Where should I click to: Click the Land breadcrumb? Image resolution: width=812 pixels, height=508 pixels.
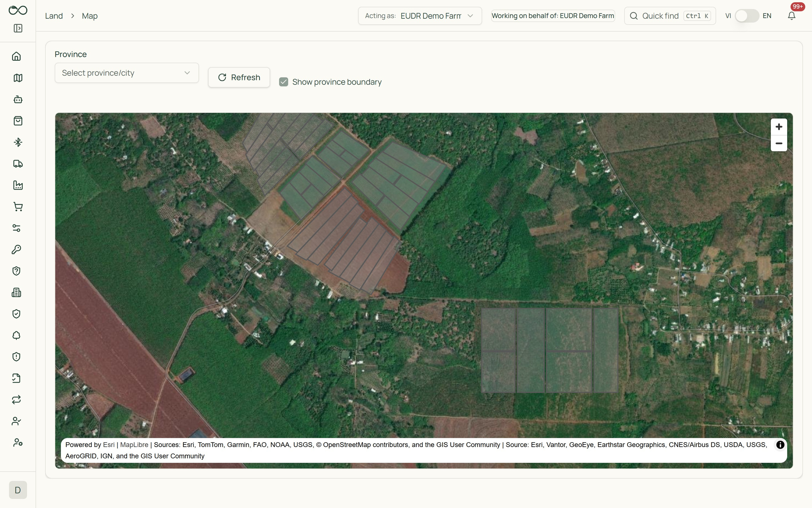coord(54,16)
